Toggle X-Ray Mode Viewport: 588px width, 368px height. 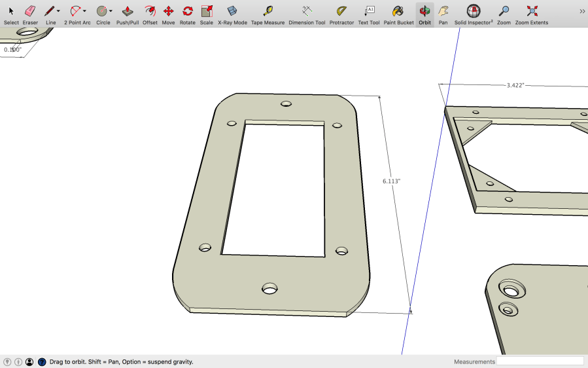[232, 11]
